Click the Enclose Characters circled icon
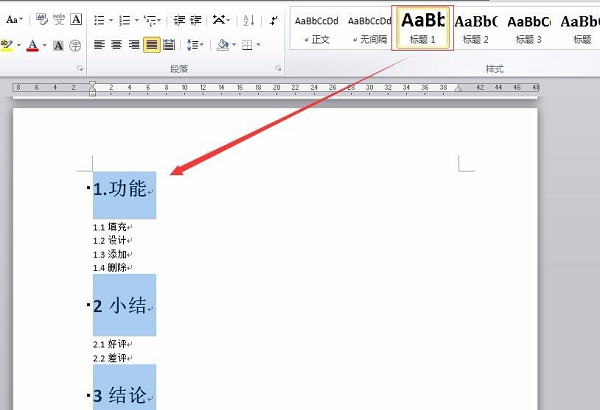The width and height of the screenshot is (600, 410). click(75, 46)
